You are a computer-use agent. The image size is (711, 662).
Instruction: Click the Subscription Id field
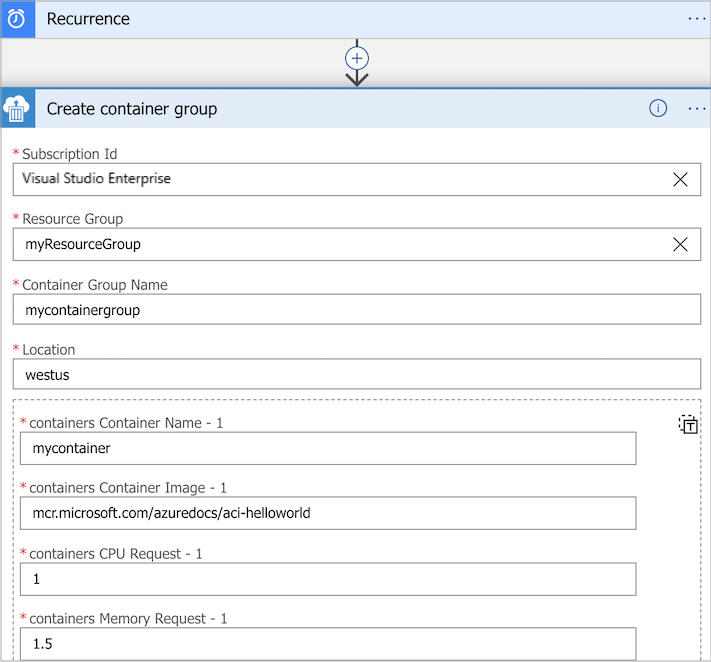coord(340,179)
